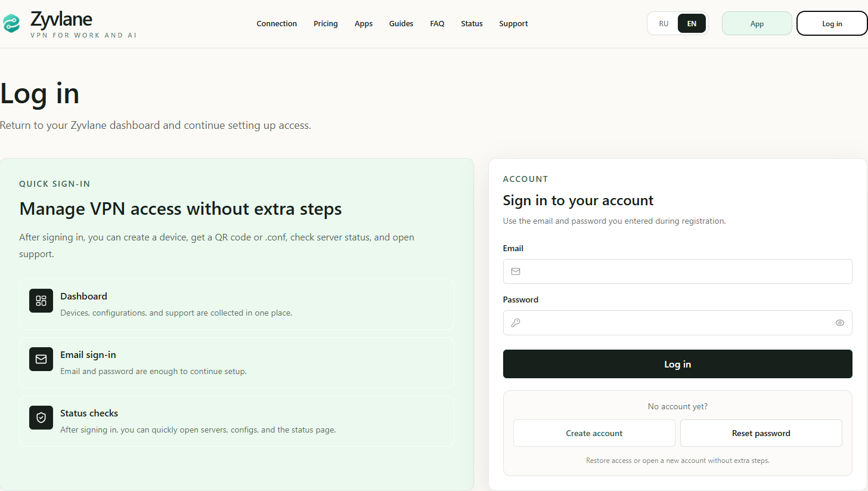The height and width of the screenshot is (491, 868).
Task: Open Support from top navigation
Action: pos(513,24)
